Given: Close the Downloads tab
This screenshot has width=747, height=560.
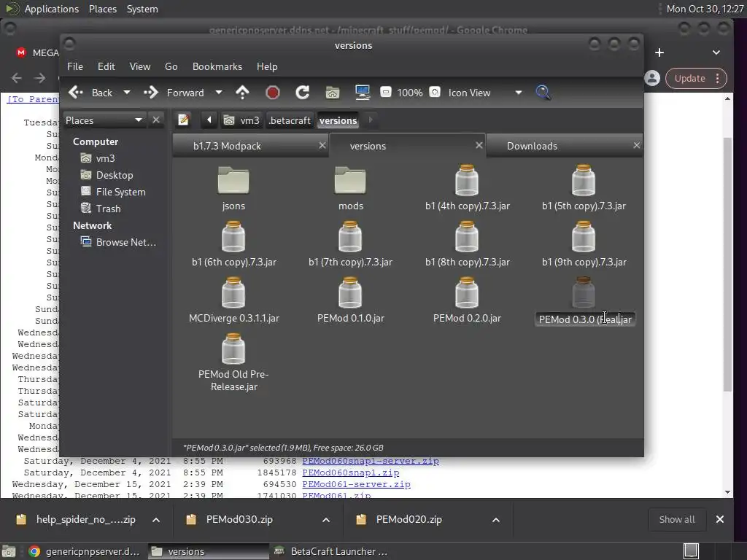Looking at the screenshot, I should tap(636, 145).
